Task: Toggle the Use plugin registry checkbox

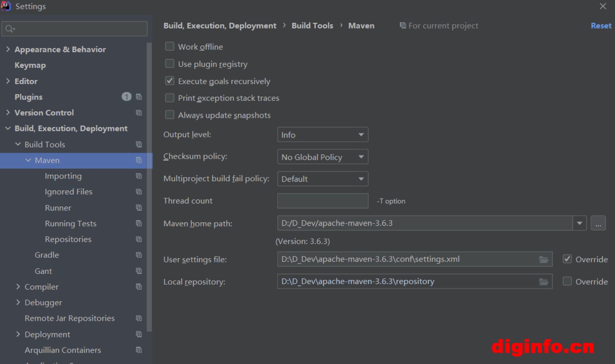Action: point(169,63)
